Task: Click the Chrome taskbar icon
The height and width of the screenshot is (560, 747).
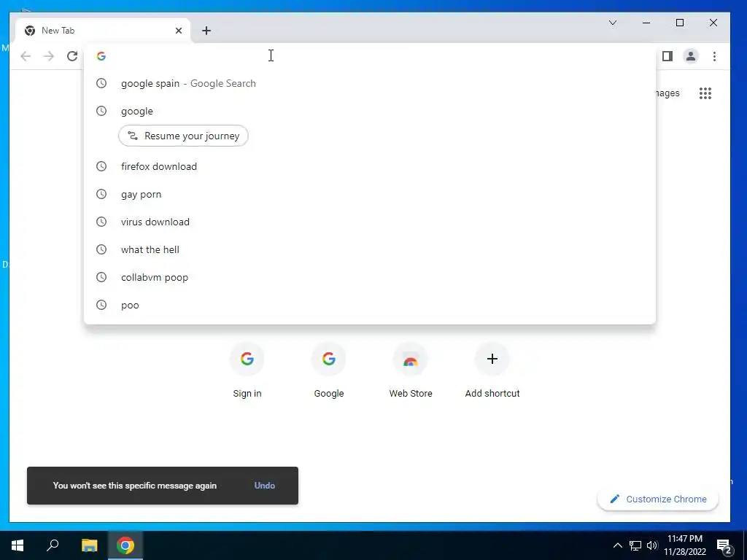Action: tap(125, 545)
